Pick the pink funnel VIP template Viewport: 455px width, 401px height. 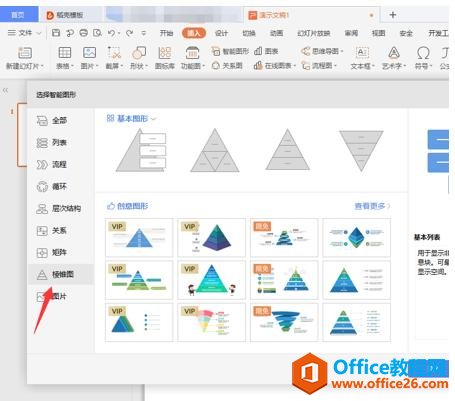(x=212, y=322)
